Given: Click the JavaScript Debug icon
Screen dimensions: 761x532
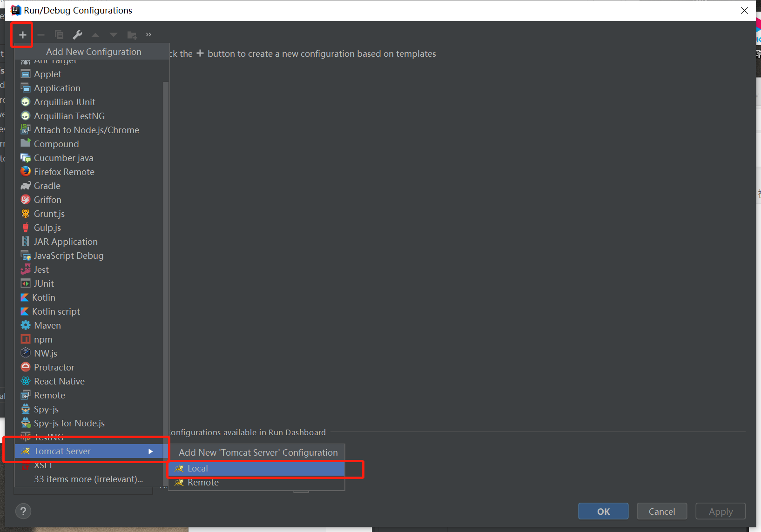Looking at the screenshot, I should (x=26, y=256).
